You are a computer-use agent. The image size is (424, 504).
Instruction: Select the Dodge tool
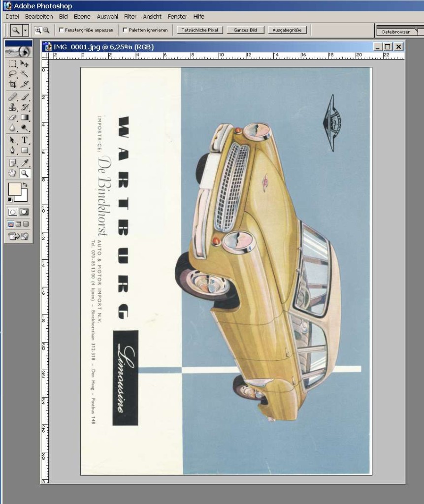coord(25,127)
